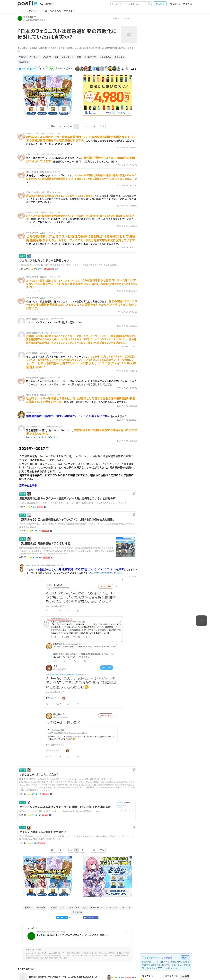Image resolution: width=210 pixels, height=980 pixels.
Task: Click the login icon beside ログイン／会員登録
Action: [170, 4]
